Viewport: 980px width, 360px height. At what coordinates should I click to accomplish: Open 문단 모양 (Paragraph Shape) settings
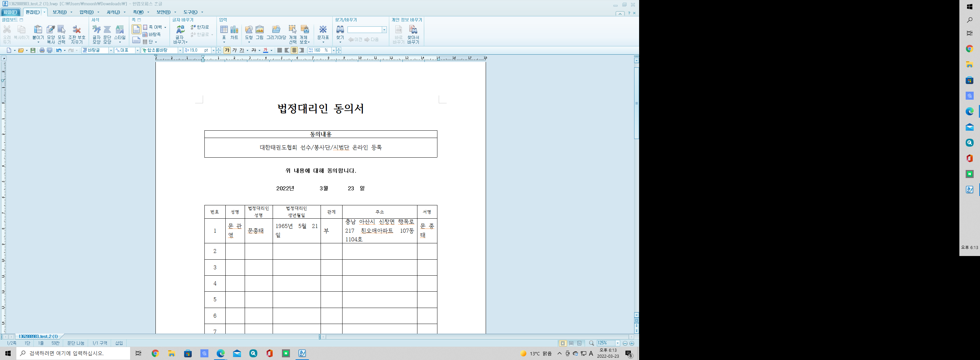tap(107, 30)
